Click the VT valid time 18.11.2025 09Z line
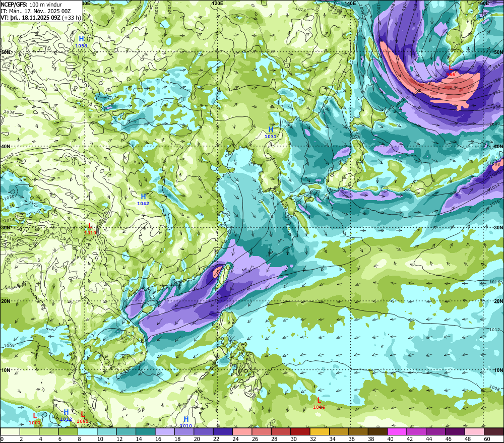504x443 pixels. point(41,18)
